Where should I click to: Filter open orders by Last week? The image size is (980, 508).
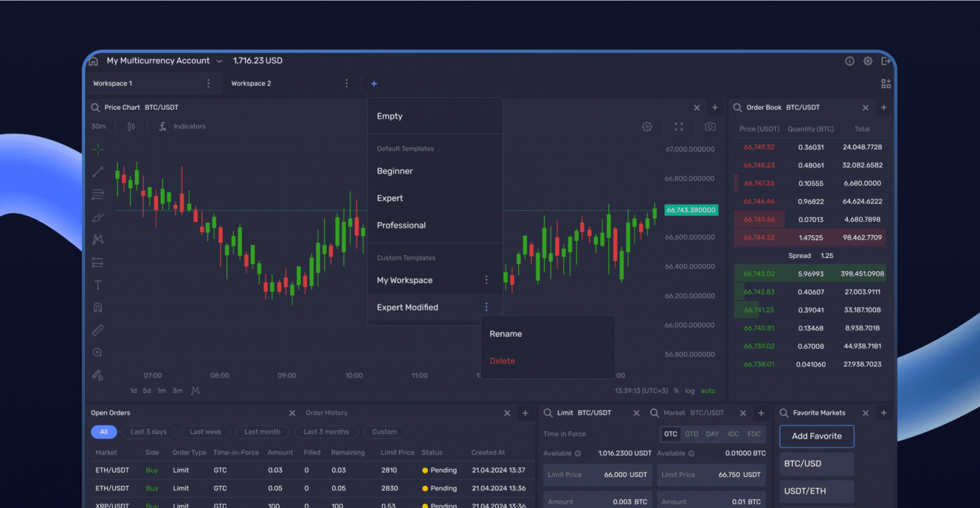205,432
